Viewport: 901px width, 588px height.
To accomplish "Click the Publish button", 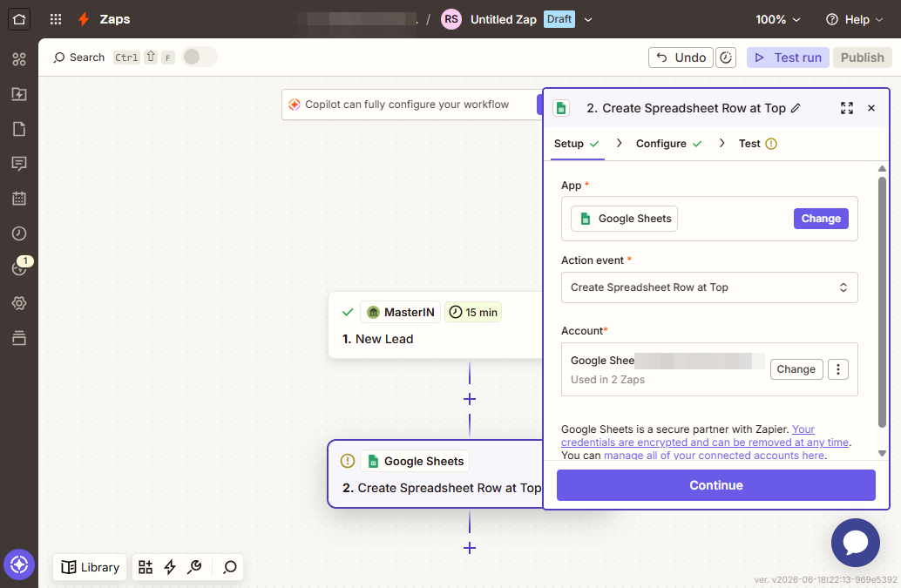I will [862, 57].
